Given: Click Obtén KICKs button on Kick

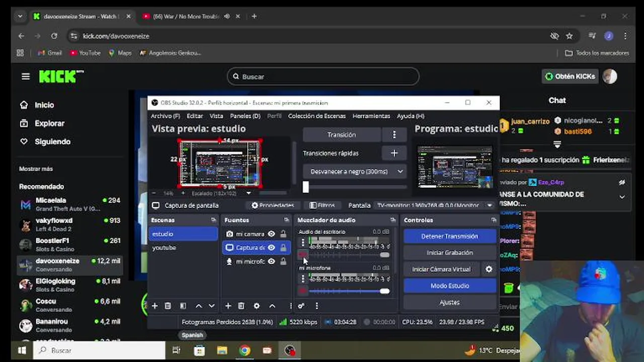Looking at the screenshot, I should click(x=570, y=76).
